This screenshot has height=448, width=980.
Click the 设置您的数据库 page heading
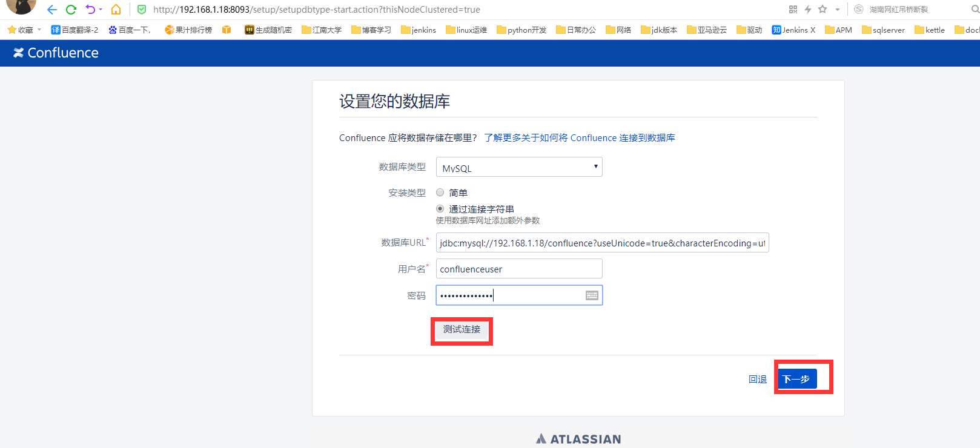pos(394,101)
